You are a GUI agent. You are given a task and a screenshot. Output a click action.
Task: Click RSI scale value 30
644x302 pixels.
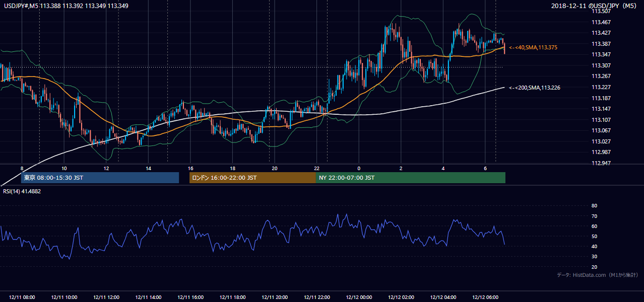click(x=594, y=257)
